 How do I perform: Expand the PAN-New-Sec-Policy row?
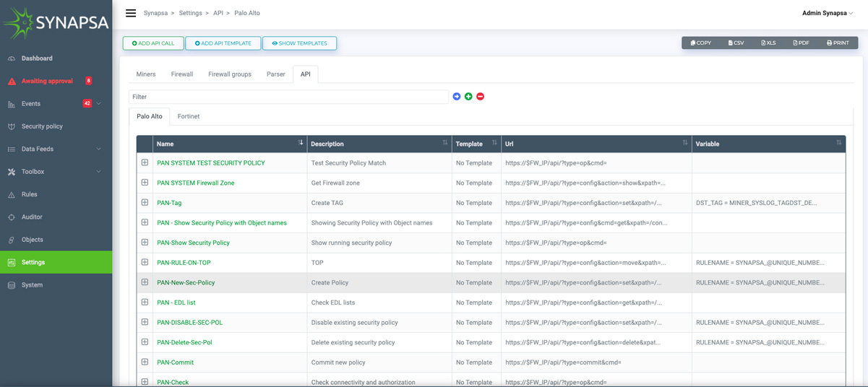click(x=145, y=282)
